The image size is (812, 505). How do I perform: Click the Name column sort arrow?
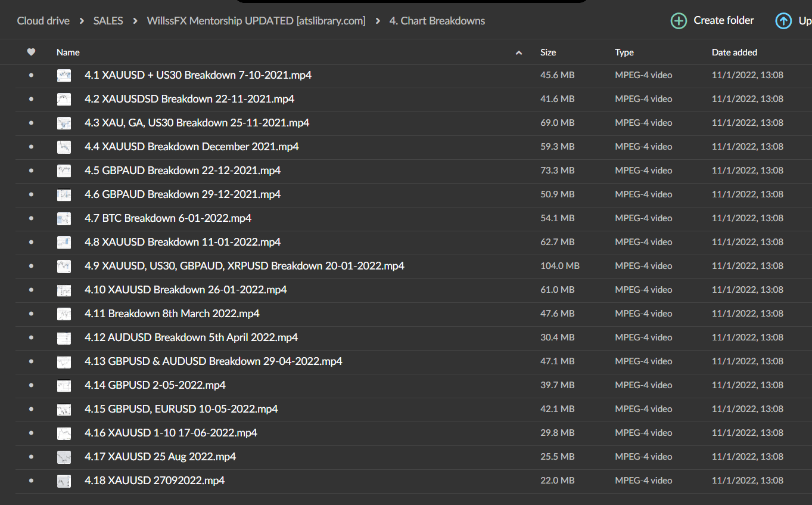518,52
